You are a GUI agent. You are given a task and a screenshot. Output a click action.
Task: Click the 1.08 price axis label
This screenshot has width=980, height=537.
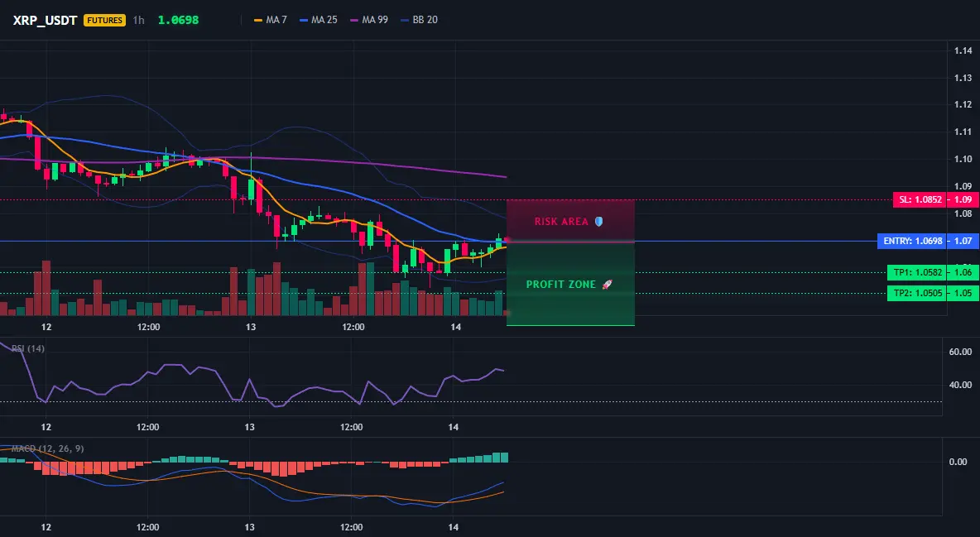tap(963, 213)
